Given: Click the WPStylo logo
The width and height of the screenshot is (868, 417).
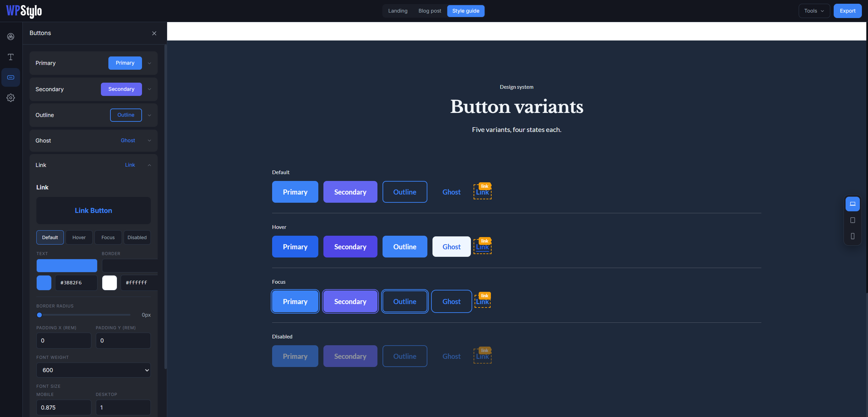Looking at the screenshot, I should tap(24, 11).
